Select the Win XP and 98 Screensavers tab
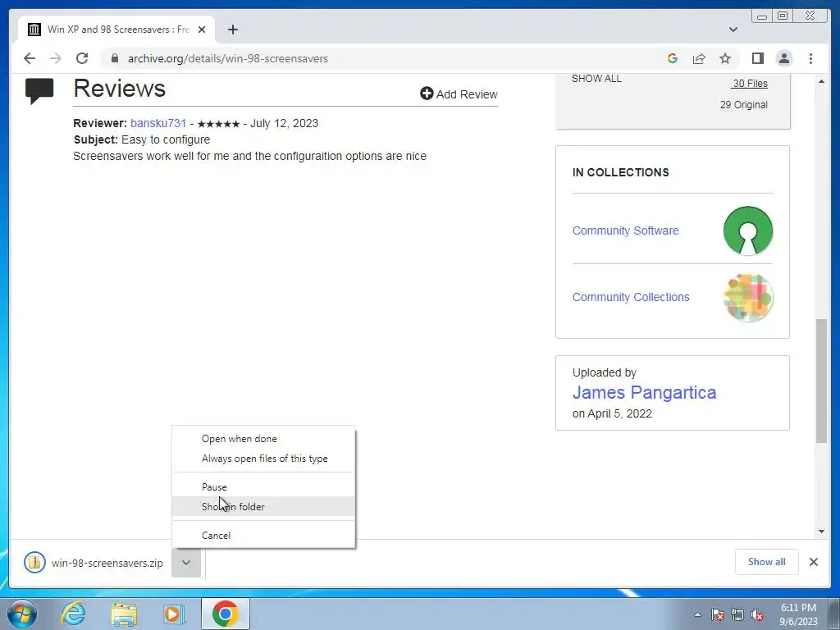 pos(116,30)
